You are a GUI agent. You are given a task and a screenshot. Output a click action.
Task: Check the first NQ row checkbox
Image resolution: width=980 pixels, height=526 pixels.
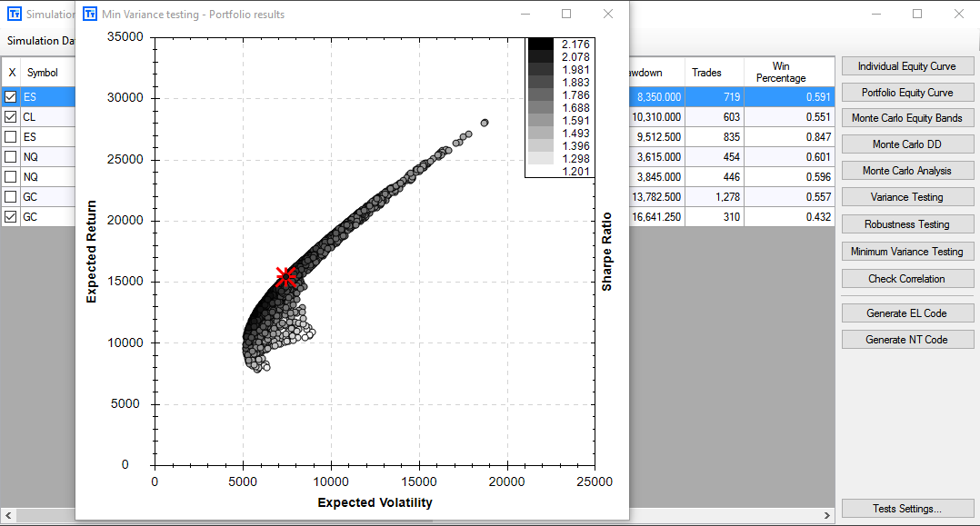[x=11, y=157]
